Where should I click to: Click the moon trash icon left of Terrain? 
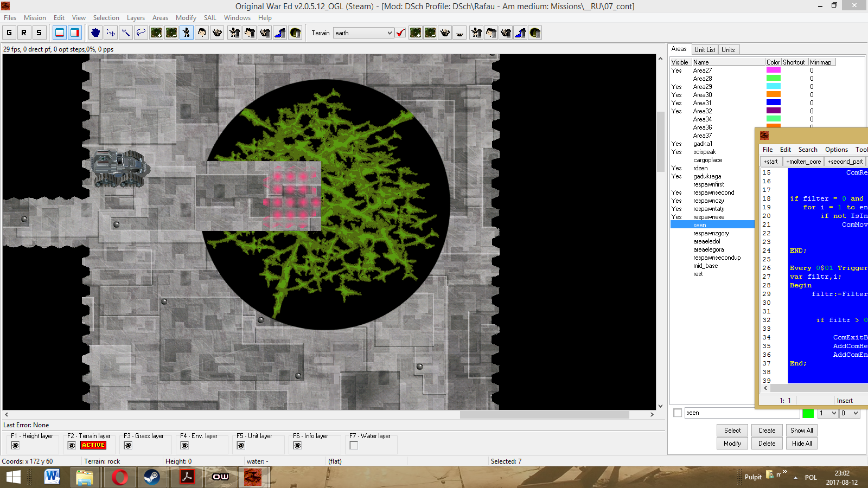295,33
